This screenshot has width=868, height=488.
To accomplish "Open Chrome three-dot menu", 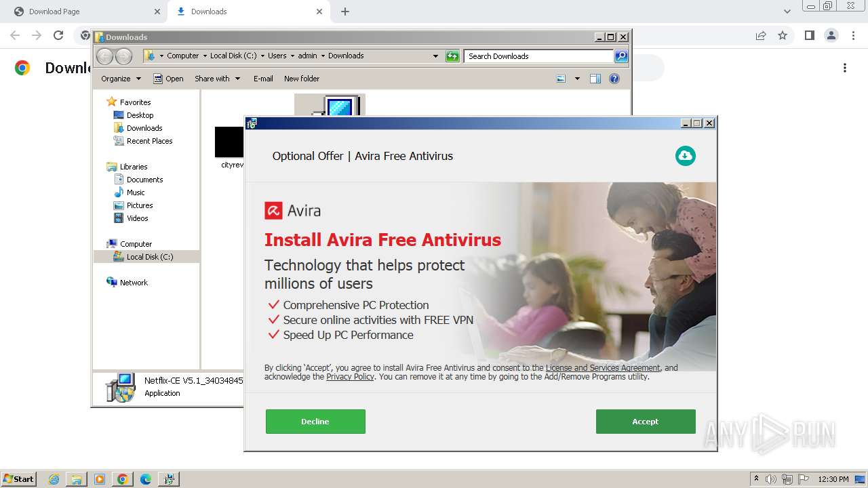I will (x=852, y=35).
